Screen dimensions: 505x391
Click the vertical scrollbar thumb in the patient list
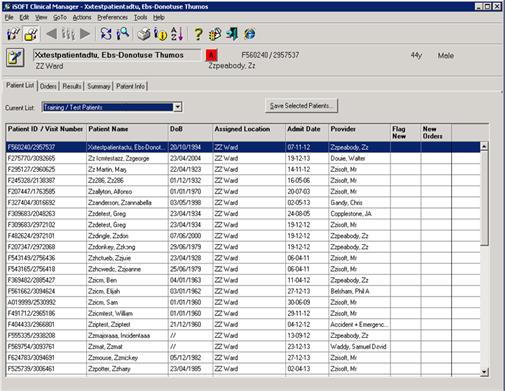coord(484,198)
